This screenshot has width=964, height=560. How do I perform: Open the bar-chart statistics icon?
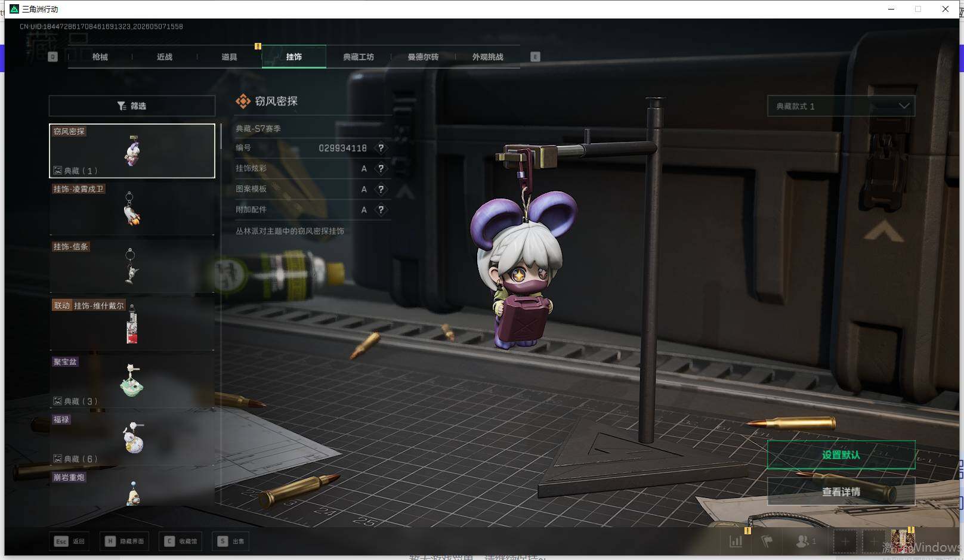pos(736,542)
